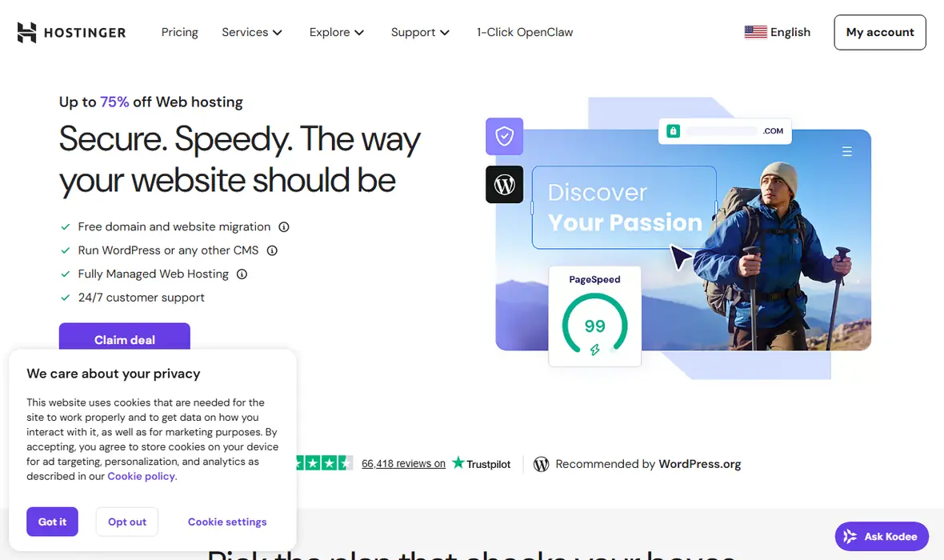Image resolution: width=944 pixels, height=560 pixels.
Task: Open 66,418 reviews on Trustpilot link
Action: pyautogui.click(x=403, y=464)
